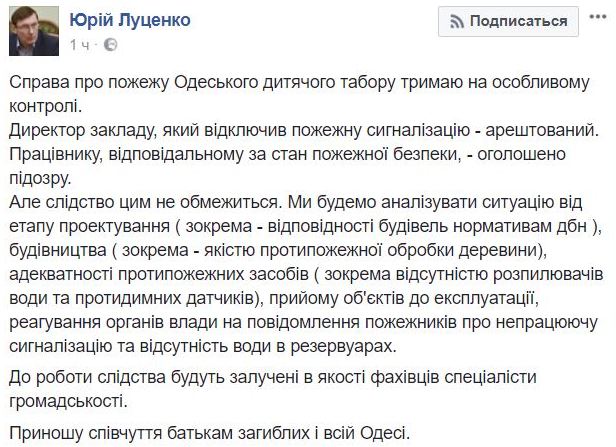
Task: Click the line starting 'Працівнику, відповідальному'
Action: pyautogui.click(x=287, y=154)
